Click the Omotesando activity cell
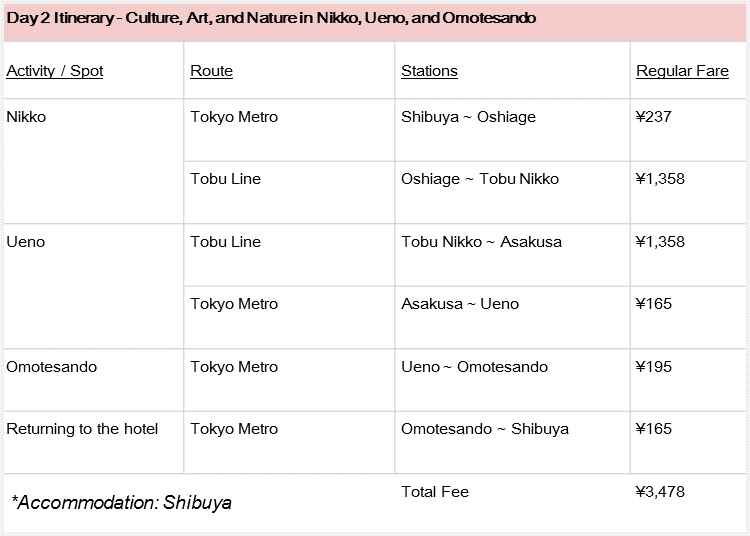Viewport: 750px width, 536px height. pos(52,367)
